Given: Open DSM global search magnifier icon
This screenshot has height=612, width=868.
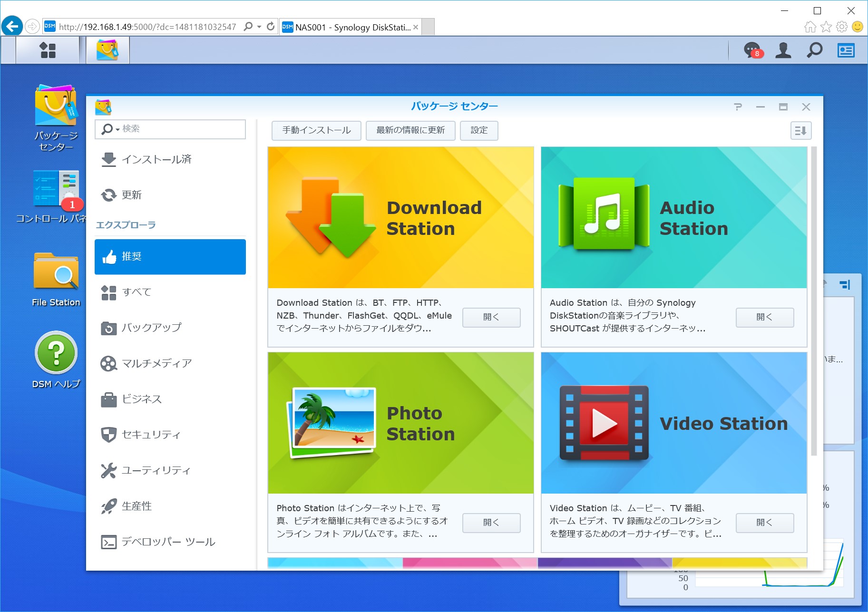Looking at the screenshot, I should click(x=814, y=50).
